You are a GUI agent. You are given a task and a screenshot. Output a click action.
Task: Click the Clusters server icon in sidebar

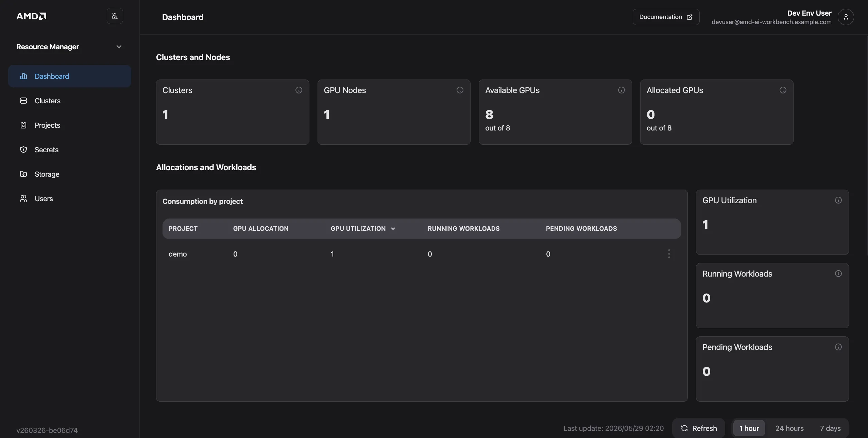(23, 101)
